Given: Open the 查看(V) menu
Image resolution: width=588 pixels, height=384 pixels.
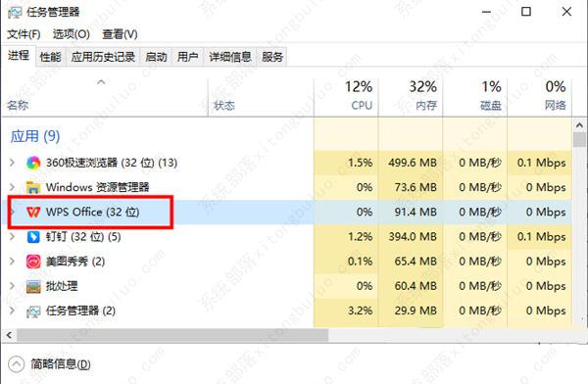Looking at the screenshot, I should click(120, 34).
